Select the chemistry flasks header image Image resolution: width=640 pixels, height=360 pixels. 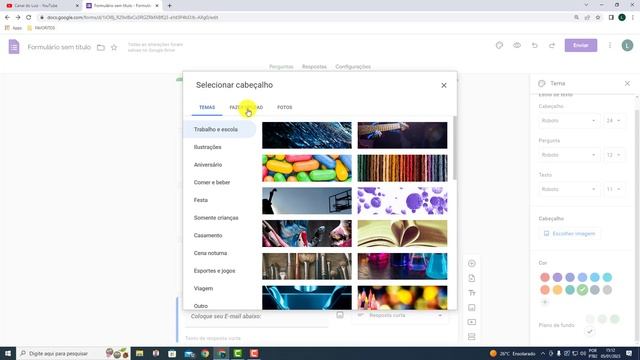(402, 266)
